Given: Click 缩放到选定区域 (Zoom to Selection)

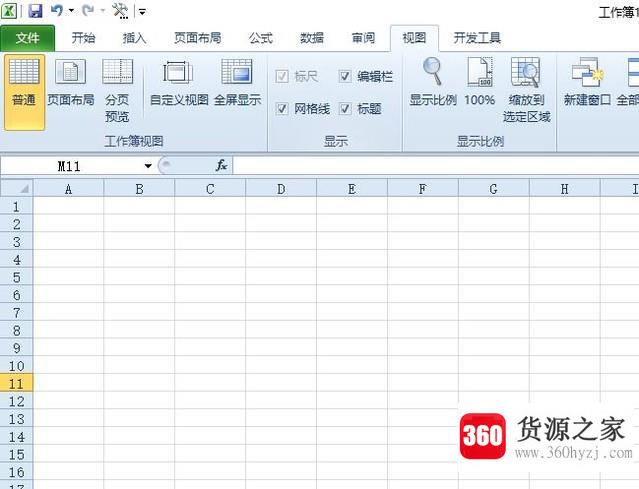Looking at the screenshot, I should pyautogui.click(x=527, y=90).
